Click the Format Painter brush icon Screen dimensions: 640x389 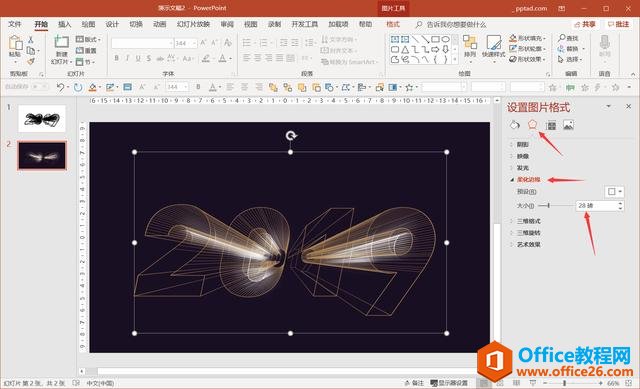[x=31, y=61]
